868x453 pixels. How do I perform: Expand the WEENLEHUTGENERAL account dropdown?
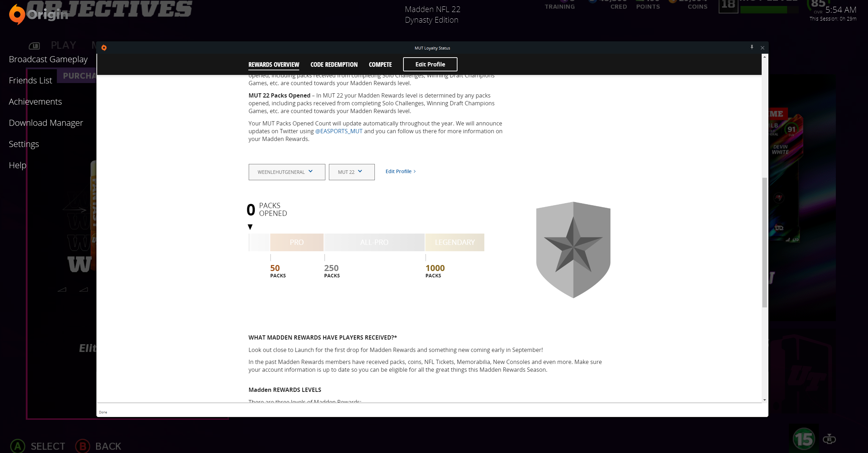click(287, 172)
